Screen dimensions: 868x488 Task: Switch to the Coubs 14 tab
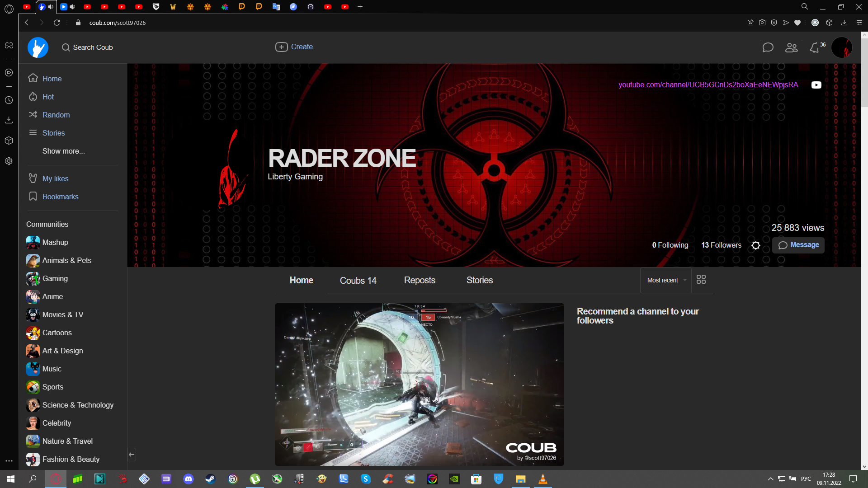tap(358, 281)
